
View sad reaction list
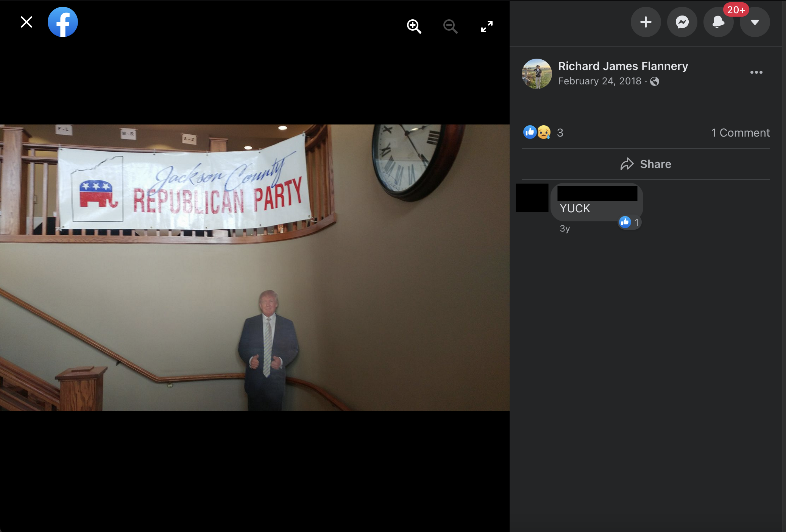coord(544,132)
